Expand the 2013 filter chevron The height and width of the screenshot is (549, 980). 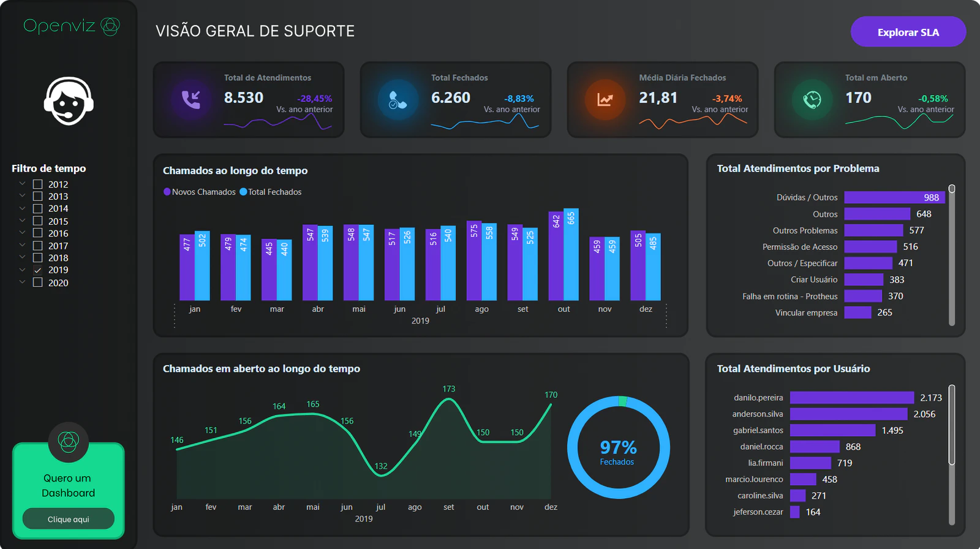click(22, 195)
